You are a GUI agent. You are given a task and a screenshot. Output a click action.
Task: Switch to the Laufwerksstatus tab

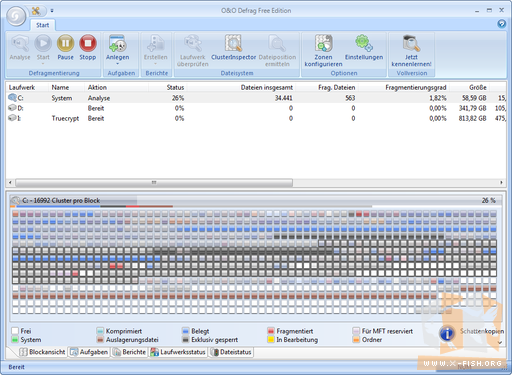[x=178, y=352]
